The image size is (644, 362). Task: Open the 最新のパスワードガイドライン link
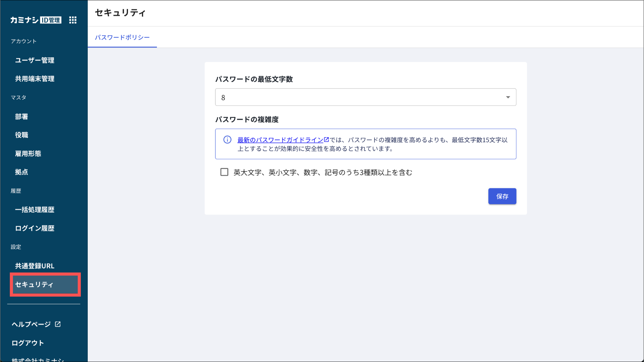pyautogui.click(x=280, y=140)
